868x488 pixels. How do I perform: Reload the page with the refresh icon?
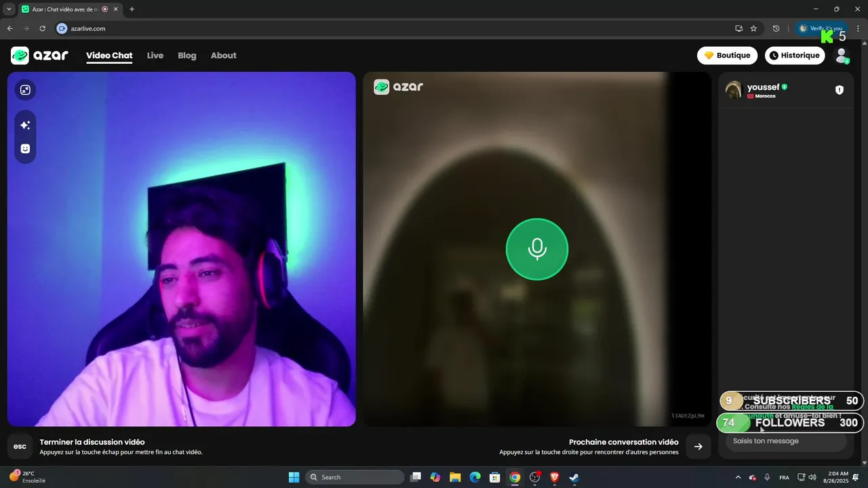(42, 28)
